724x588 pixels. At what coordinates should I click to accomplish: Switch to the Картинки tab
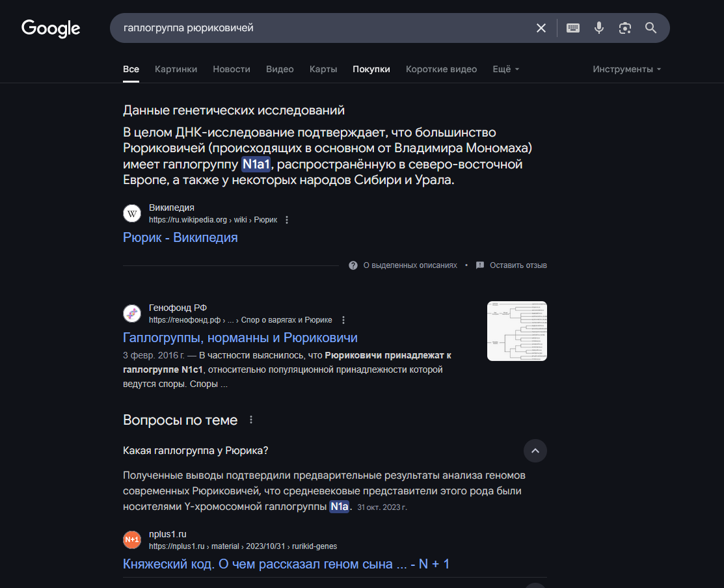pos(176,69)
